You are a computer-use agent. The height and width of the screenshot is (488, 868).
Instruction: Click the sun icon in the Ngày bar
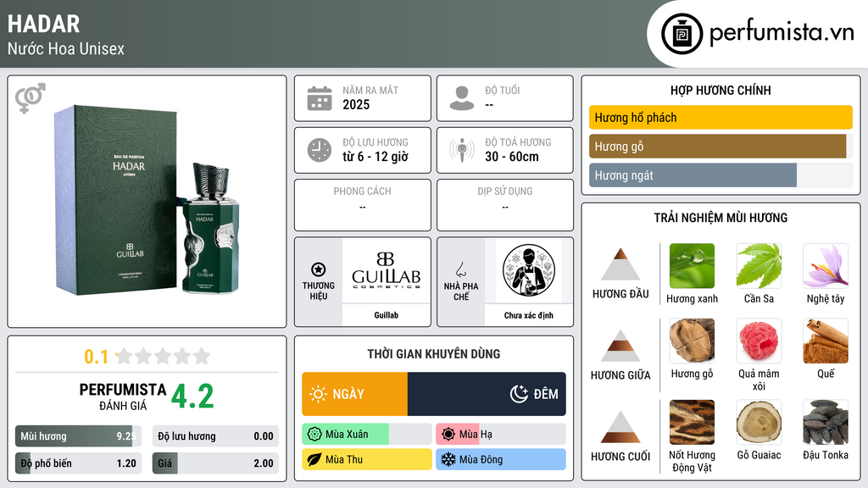point(319,394)
